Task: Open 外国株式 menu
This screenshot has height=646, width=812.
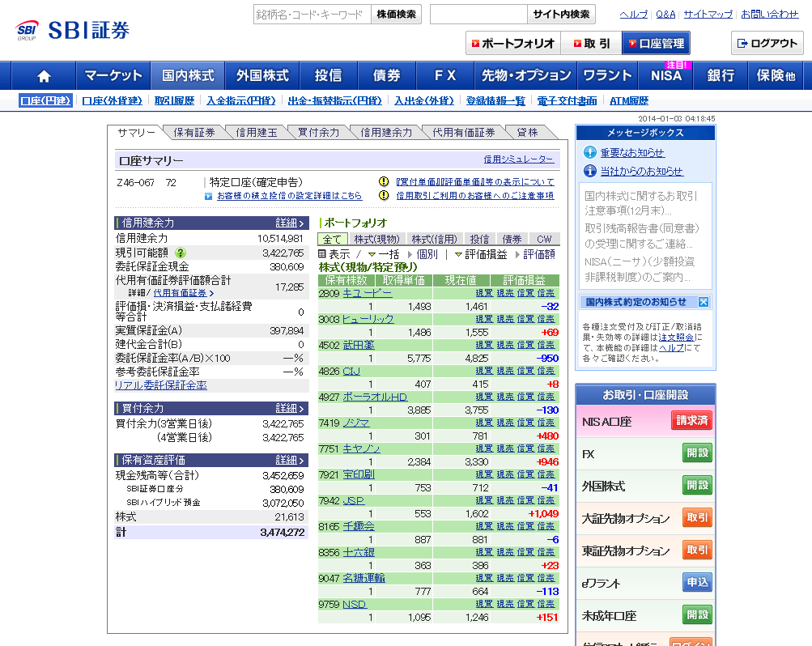Action: pyautogui.click(x=262, y=76)
